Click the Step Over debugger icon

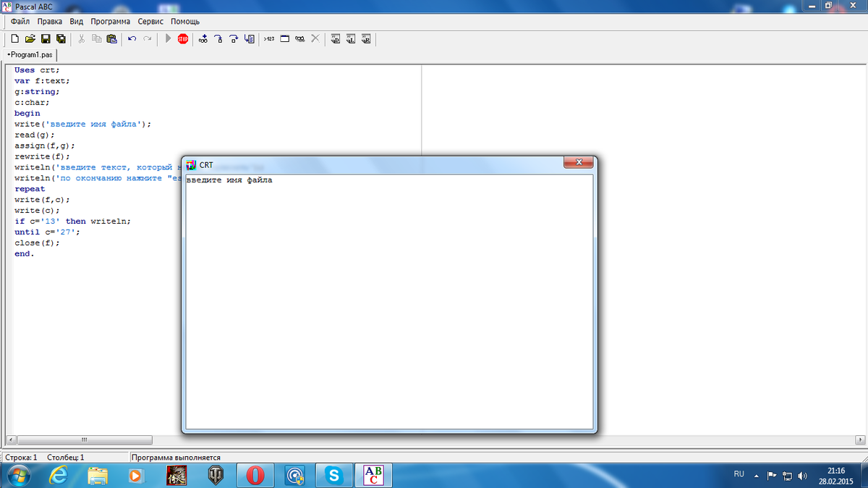[234, 38]
